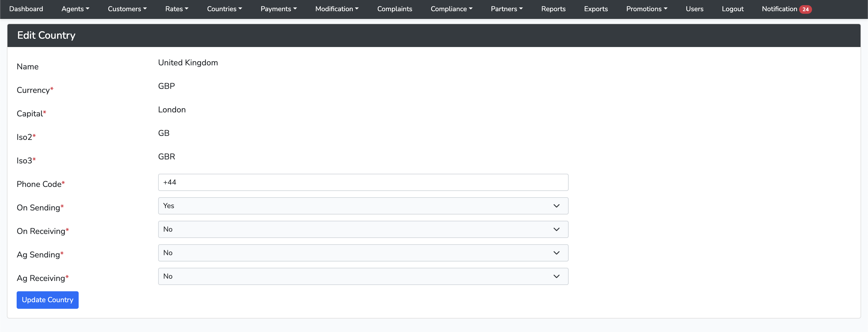Expand the Customers navigation menu

[x=127, y=9]
